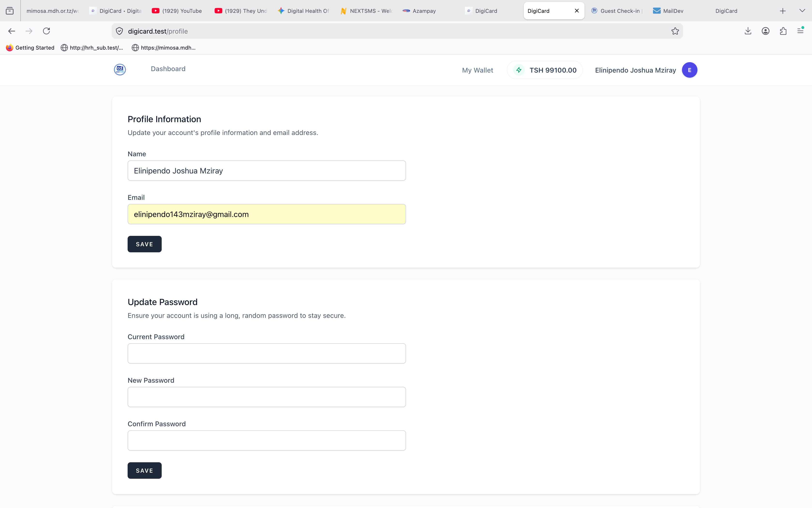Image resolution: width=812 pixels, height=508 pixels.
Task: Open the Firefox application menu
Action: pyautogui.click(x=801, y=31)
